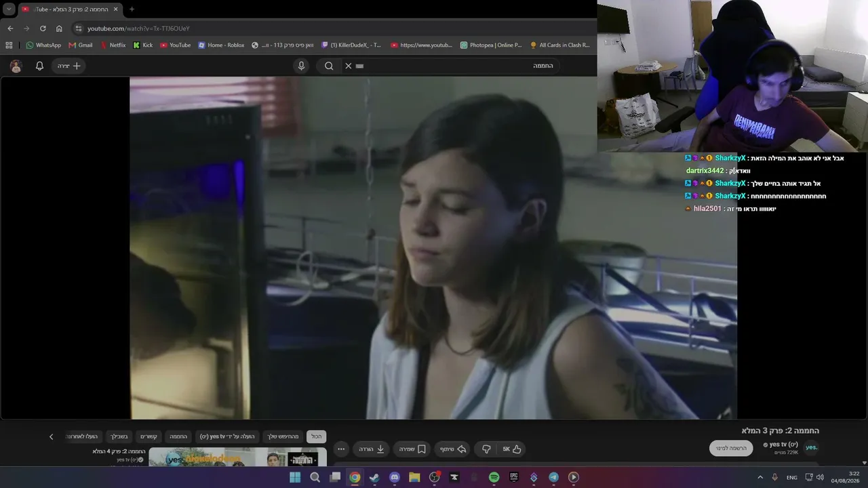The height and width of the screenshot is (488, 868).
Task: Start voice search with microphone icon
Action: pos(302,66)
